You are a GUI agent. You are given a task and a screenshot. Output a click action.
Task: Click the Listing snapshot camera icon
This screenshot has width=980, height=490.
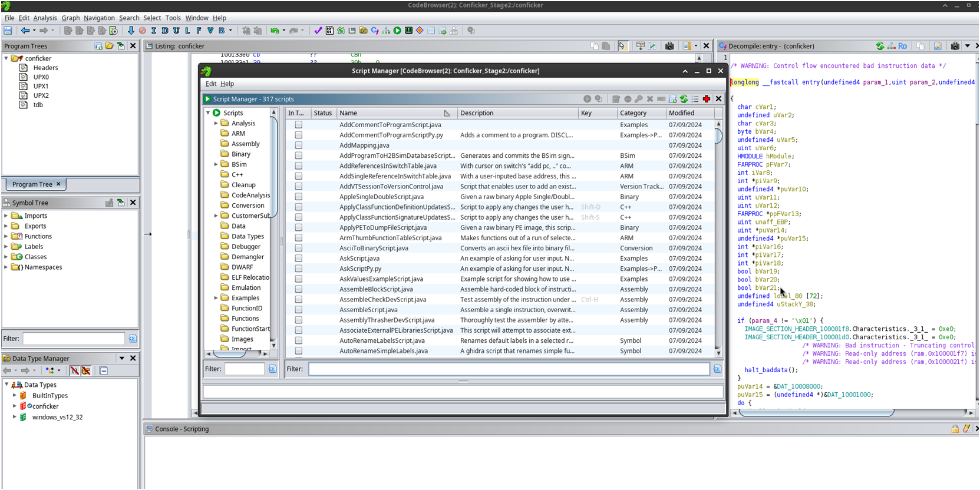click(669, 45)
